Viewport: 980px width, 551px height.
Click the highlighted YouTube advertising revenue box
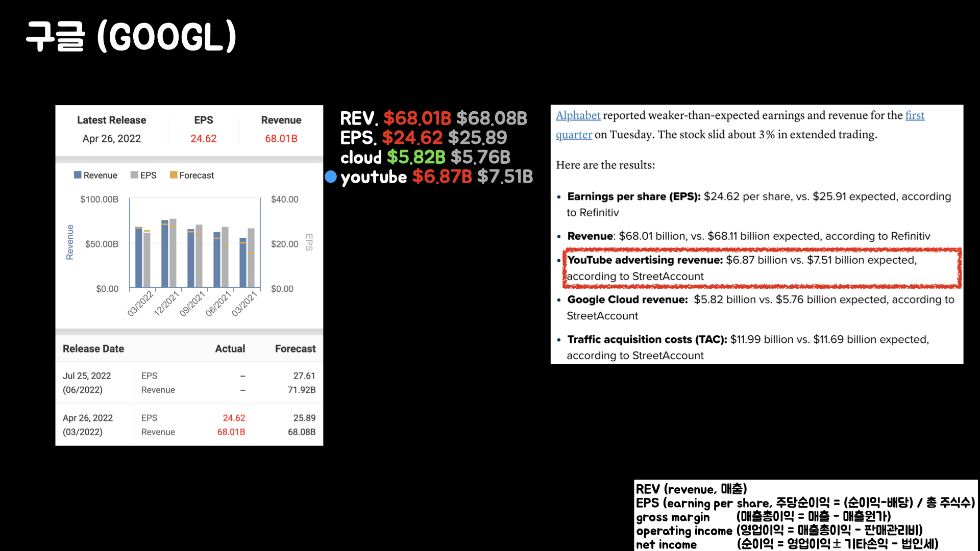(x=762, y=268)
